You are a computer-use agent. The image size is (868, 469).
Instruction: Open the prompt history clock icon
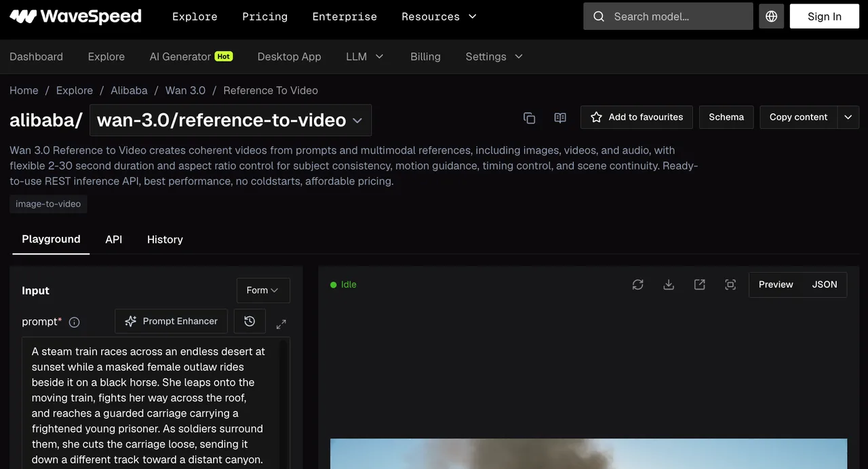coord(250,321)
